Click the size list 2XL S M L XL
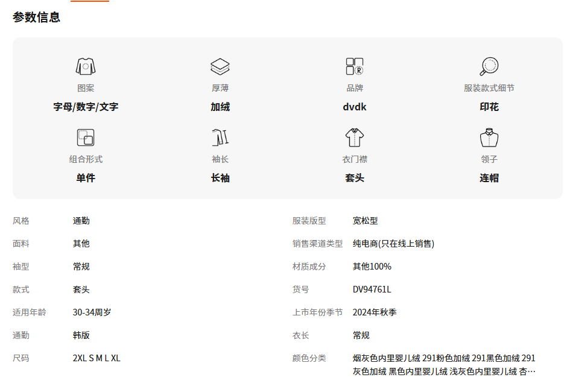567x392 pixels. click(97, 358)
